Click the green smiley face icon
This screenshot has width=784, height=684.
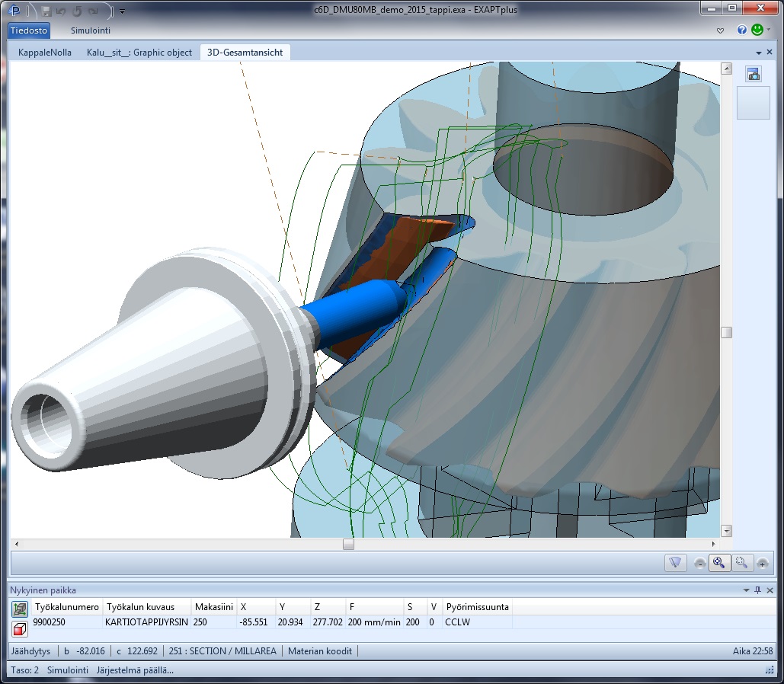(x=757, y=30)
